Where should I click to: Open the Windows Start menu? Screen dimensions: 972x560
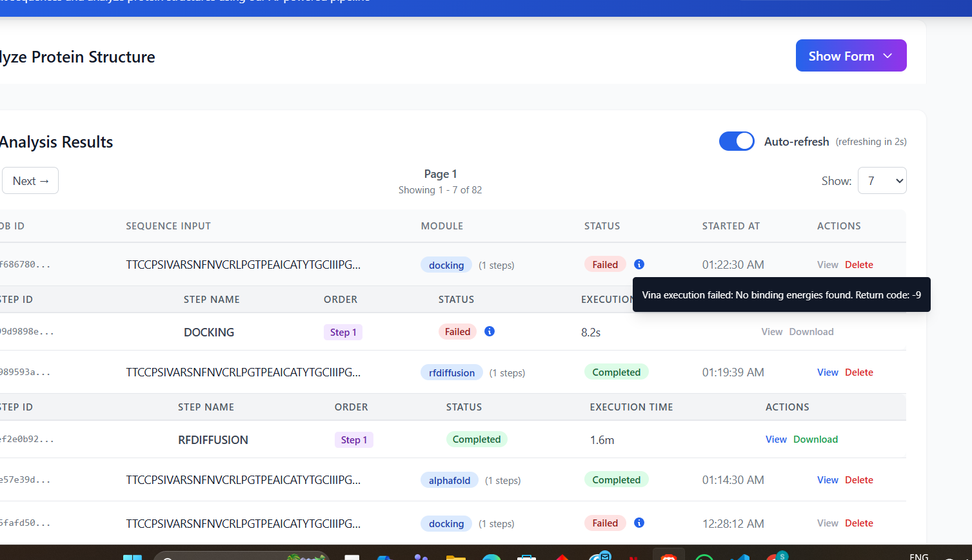[x=132, y=557]
